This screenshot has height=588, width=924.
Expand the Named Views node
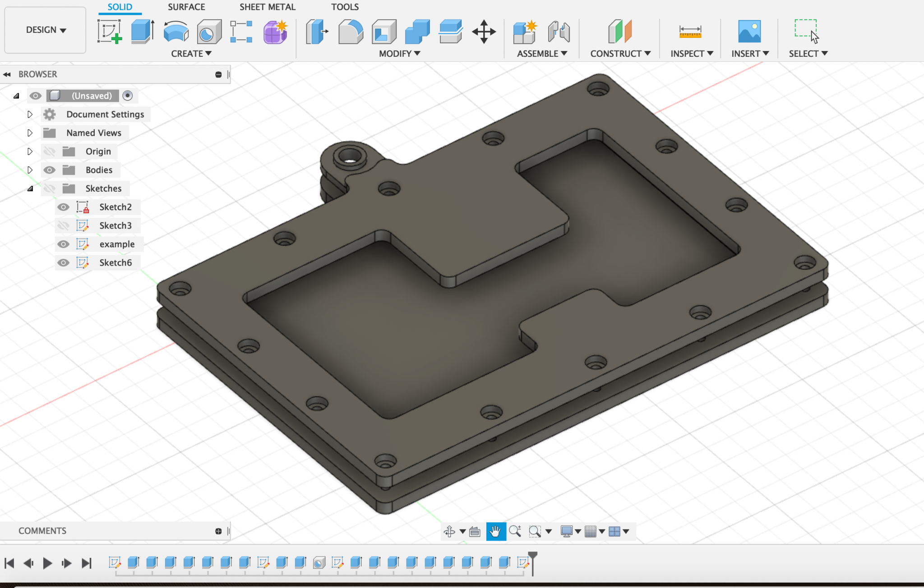point(30,133)
